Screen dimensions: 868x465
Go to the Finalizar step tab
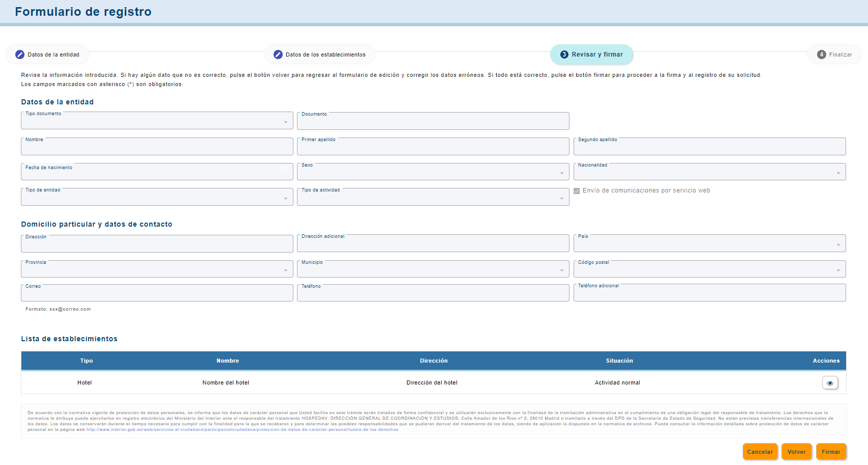[x=834, y=54]
